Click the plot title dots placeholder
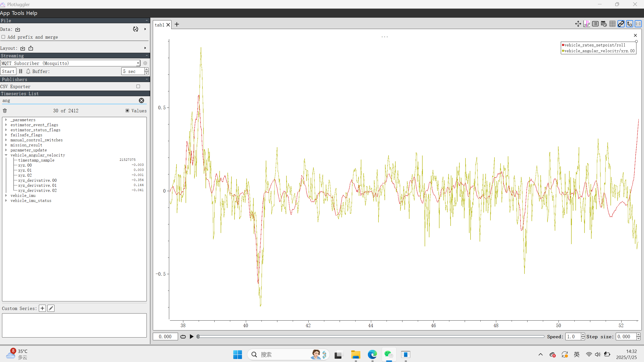The image size is (644, 362). [x=385, y=37]
